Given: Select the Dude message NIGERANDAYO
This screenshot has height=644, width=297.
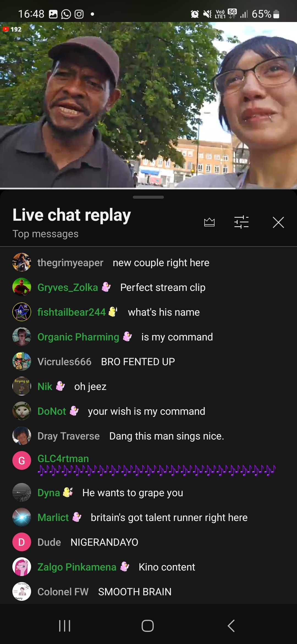Looking at the screenshot, I should click(x=105, y=542).
